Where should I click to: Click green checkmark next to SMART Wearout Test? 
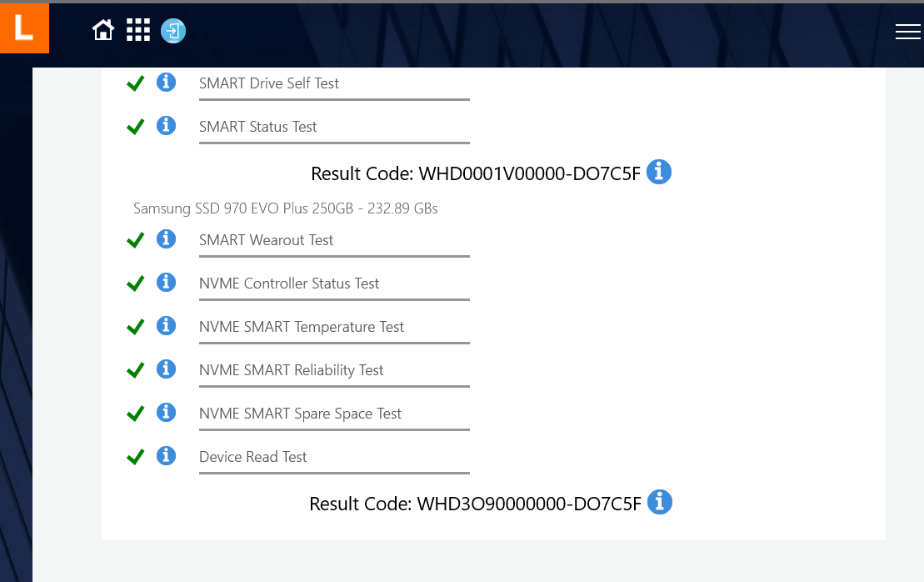tap(135, 239)
